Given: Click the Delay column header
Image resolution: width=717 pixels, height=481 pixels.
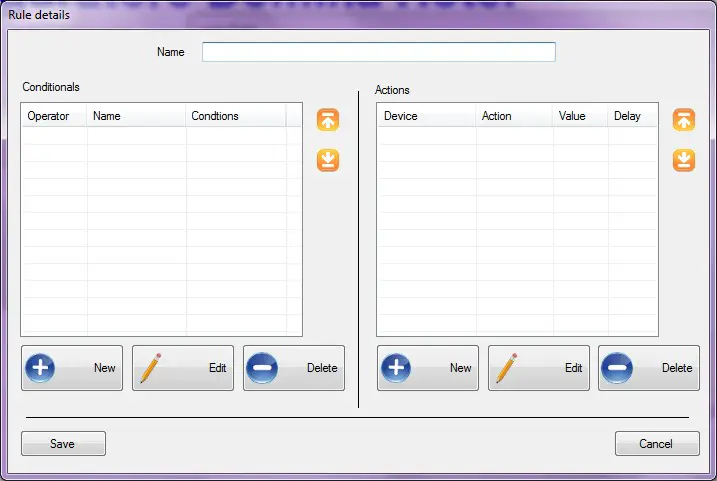Looking at the screenshot, I should tap(633, 116).
